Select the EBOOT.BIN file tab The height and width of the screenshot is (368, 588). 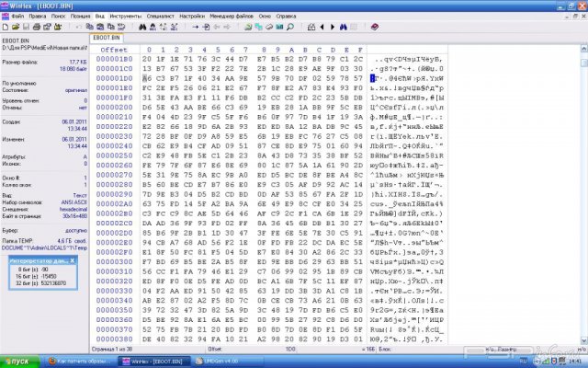[x=107, y=38]
